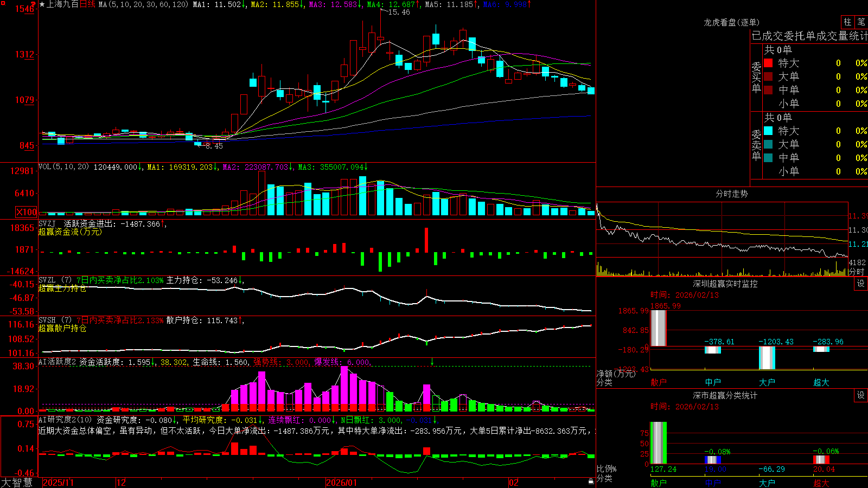Click the SVZL (7) indicator name
This screenshot has width=868, height=488.
[55, 280]
